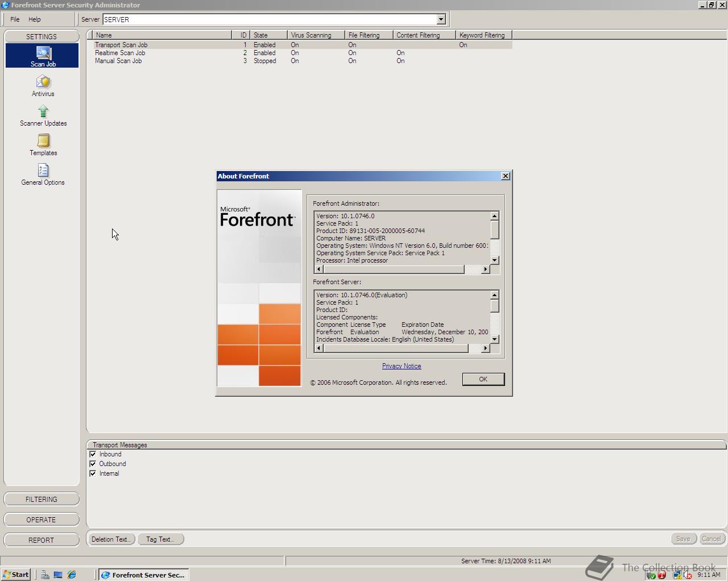Launch Internet Explorer from quick launch
The height and width of the screenshot is (582, 728).
[72, 575]
